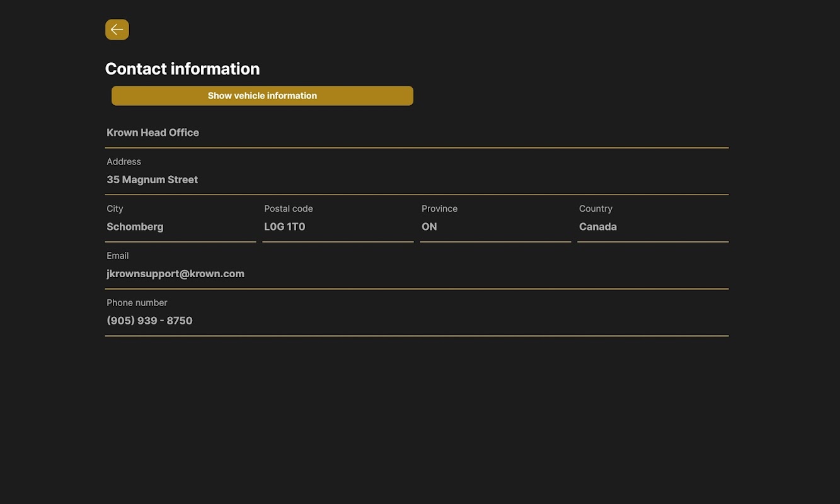This screenshot has height=504, width=840.
Task: Select the city field showing Schomberg
Action: pos(180,227)
